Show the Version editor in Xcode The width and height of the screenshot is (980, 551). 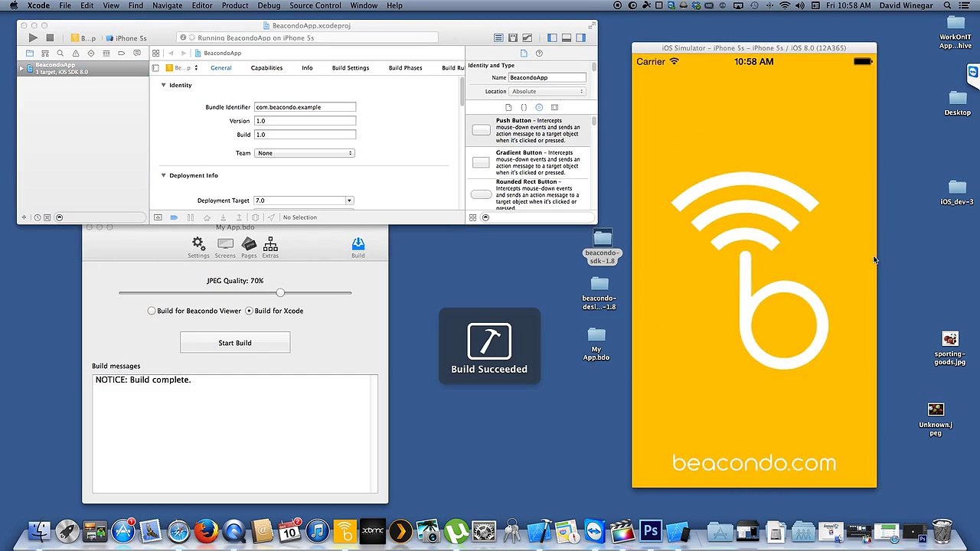point(527,37)
